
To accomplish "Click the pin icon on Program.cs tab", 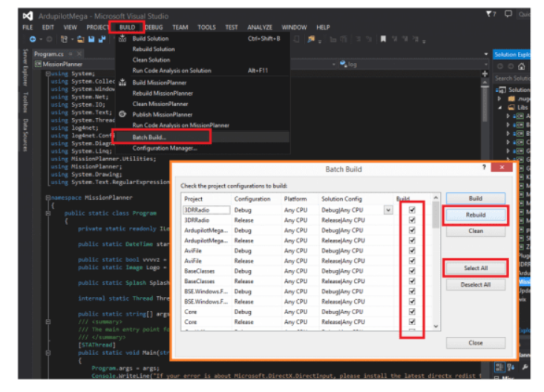I will click(71, 53).
